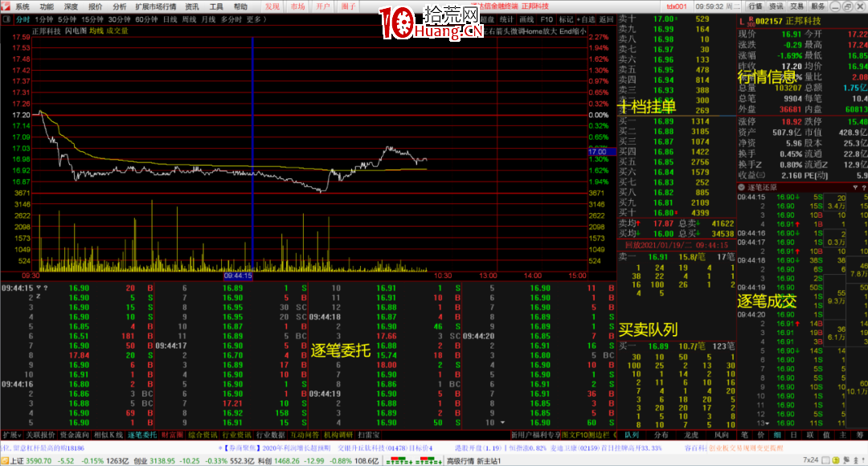Open the 深度 menu
This screenshot has width=868, height=466.
[71, 6]
